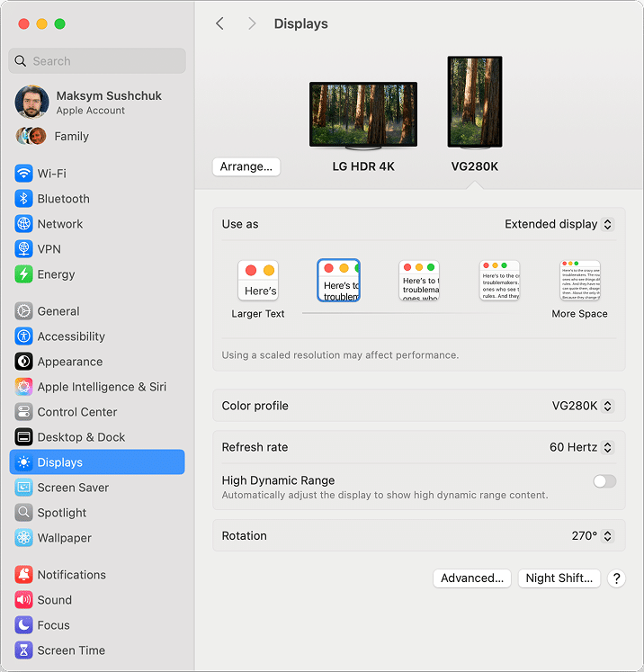Choose the More Space resolution option
This screenshot has width=644, height=672.
coord(579,281)
